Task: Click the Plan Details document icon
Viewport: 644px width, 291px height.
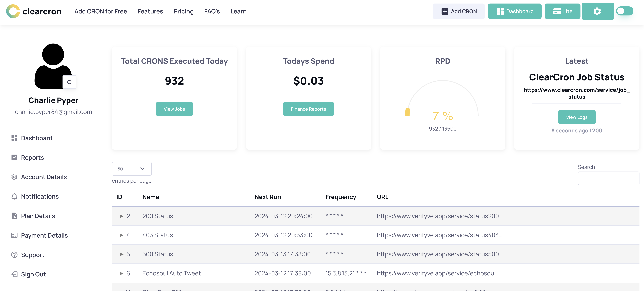Action: click(14, 216)
